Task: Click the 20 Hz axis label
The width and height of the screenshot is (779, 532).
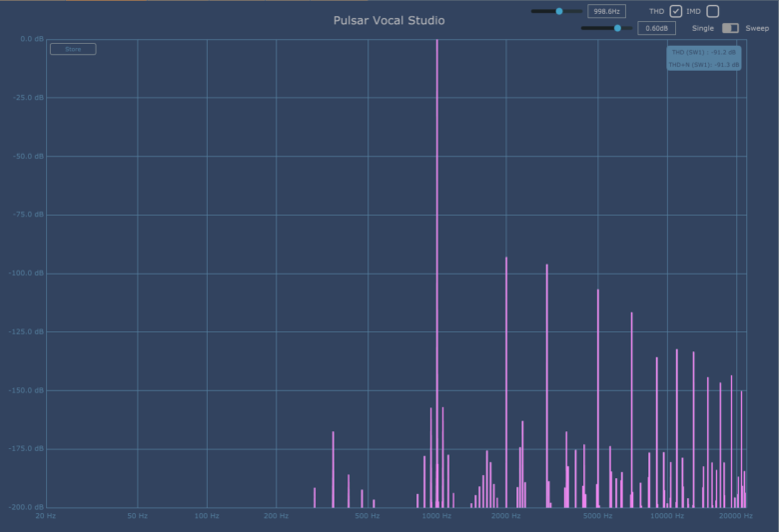Action: (x=46, y=516)
